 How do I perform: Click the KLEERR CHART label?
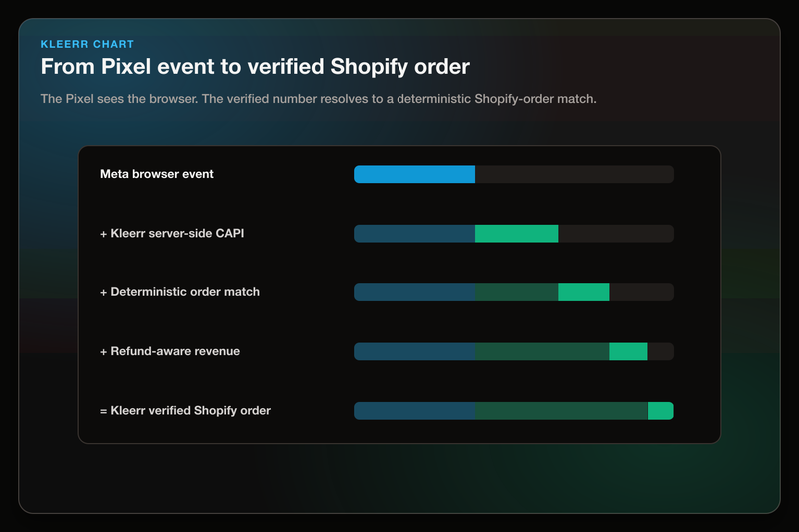(87, 44)
